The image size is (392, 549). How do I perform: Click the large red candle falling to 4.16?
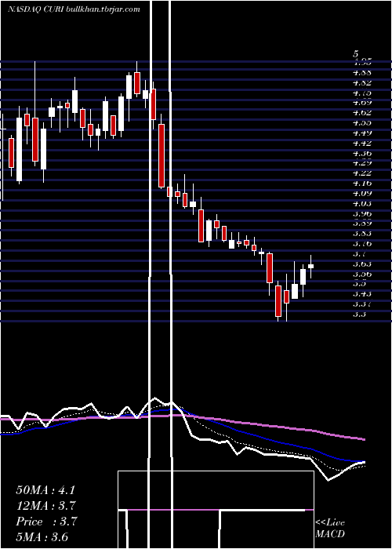tap(162, 156)
